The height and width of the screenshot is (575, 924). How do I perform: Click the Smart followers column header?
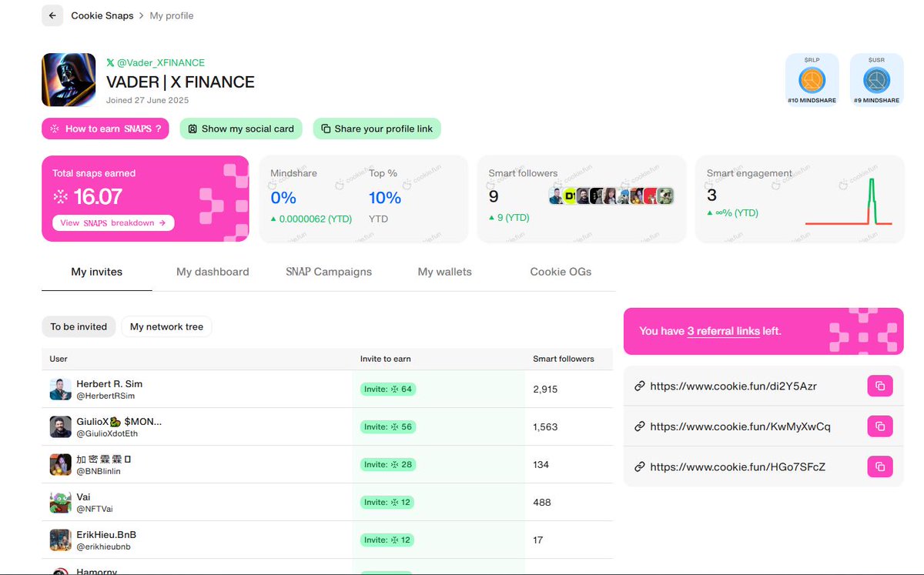(x=564, y=359)
